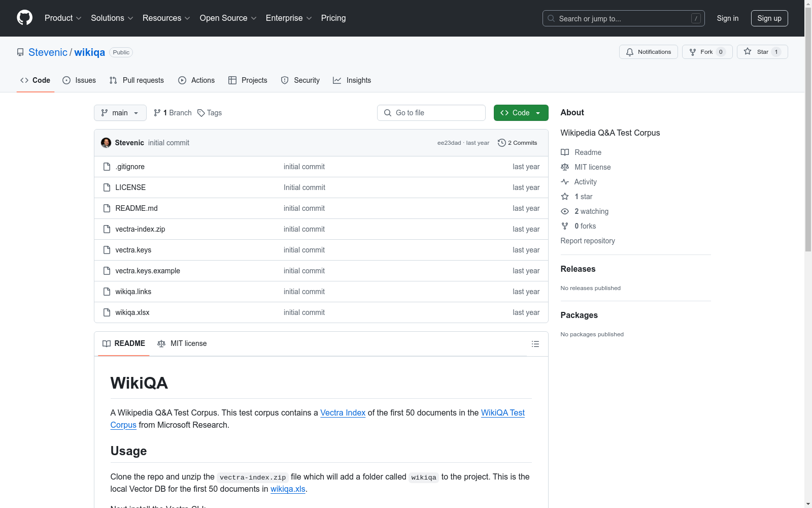Switch to the Issues tab
Image resolution: width=812 pixels, height=508 pixels.
coord(79,80)
